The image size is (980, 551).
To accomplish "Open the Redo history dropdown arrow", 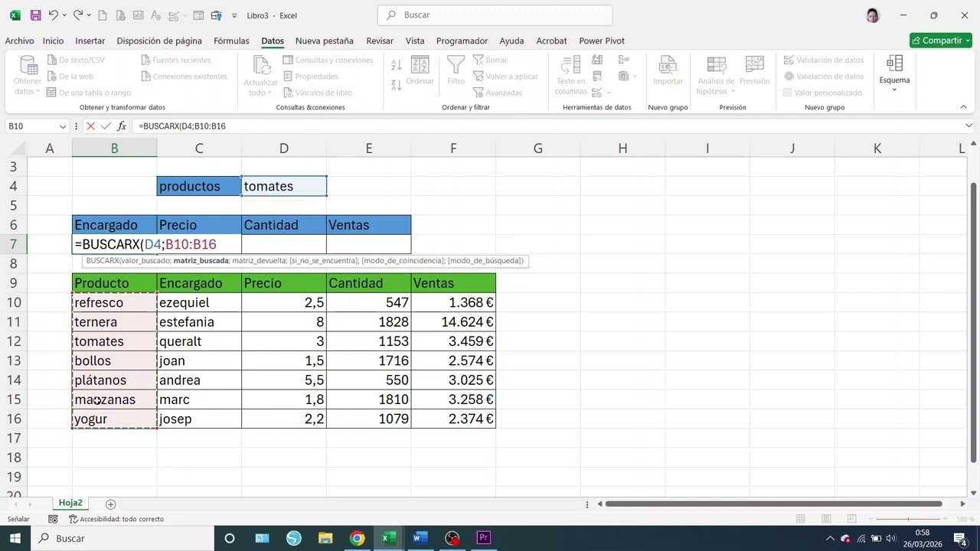I will tap(90, 15).
